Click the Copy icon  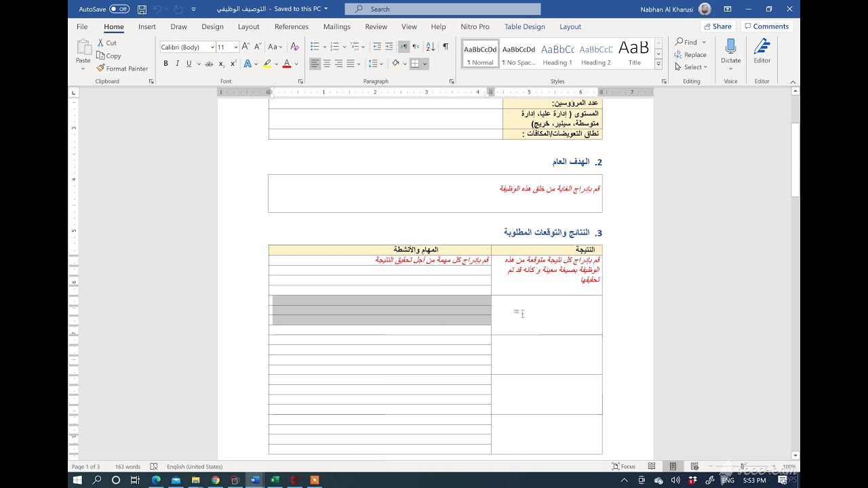[100, 56]
